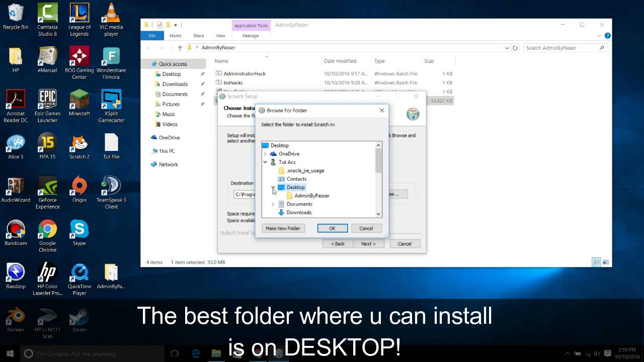Expand the OneDrive node in folder tree
This screenshot has height=362, width=644.
pos(265,154)
